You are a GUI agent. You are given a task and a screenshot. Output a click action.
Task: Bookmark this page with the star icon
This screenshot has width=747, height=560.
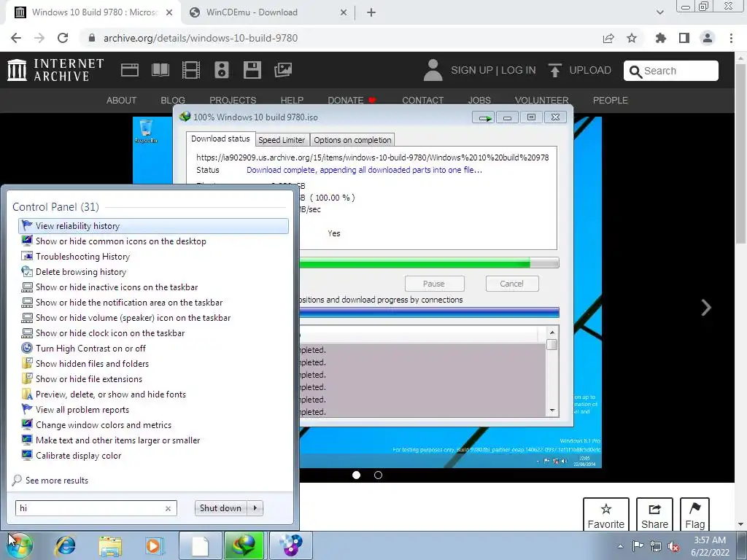click(632, 38)
